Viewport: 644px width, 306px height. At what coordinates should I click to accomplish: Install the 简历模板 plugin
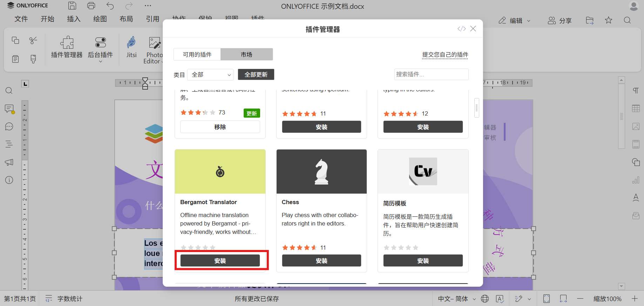coord(423,260)
